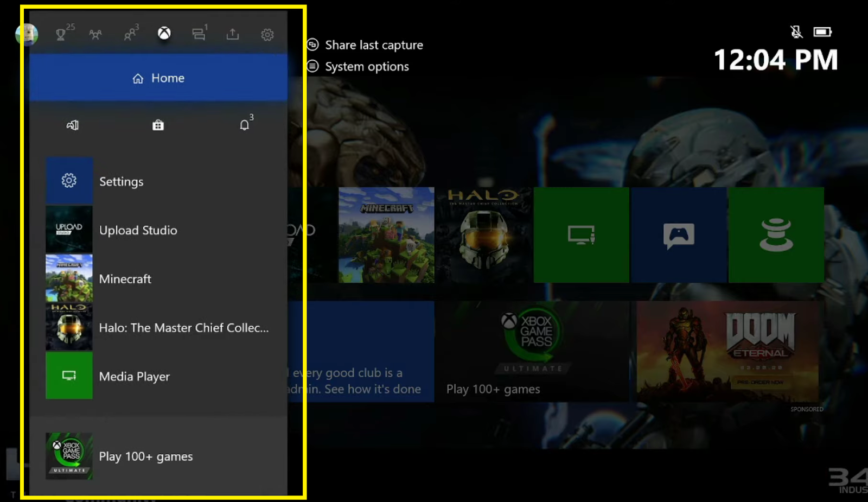Check the controller battery icon
Viewport: 868px width, 502px height.
pyautogui.click(x=822, y=32)
